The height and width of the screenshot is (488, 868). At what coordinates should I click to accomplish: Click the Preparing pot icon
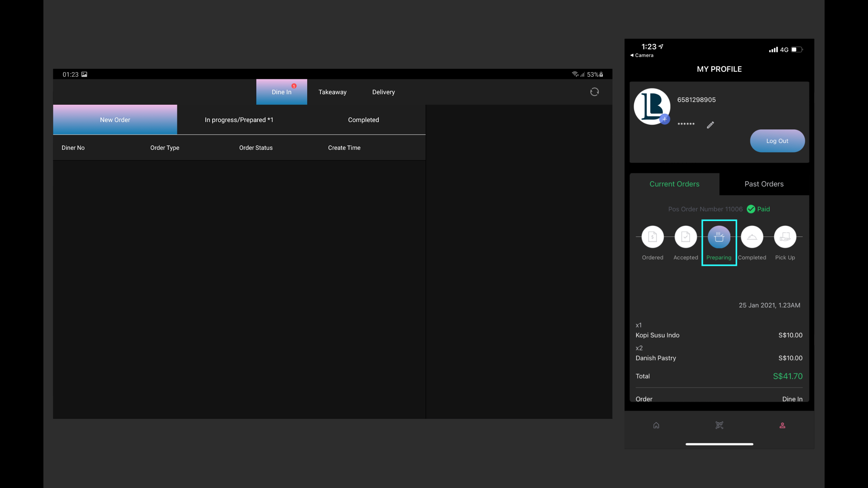[719, 237]
